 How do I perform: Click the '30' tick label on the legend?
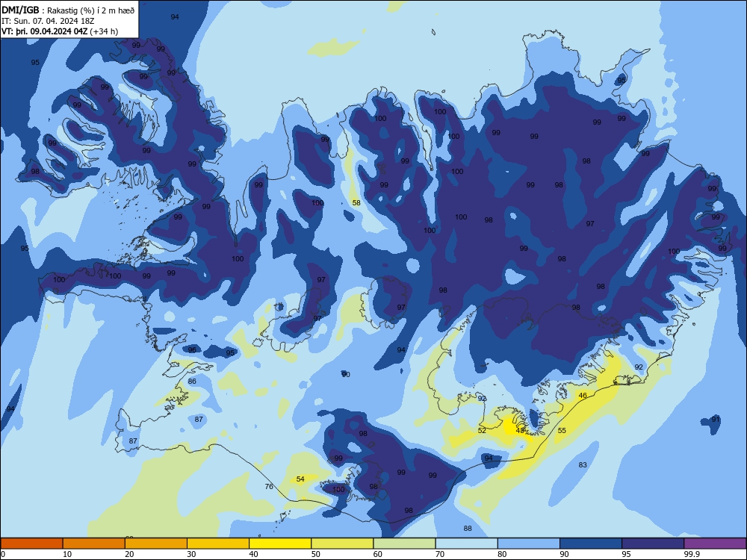(191, 554)
